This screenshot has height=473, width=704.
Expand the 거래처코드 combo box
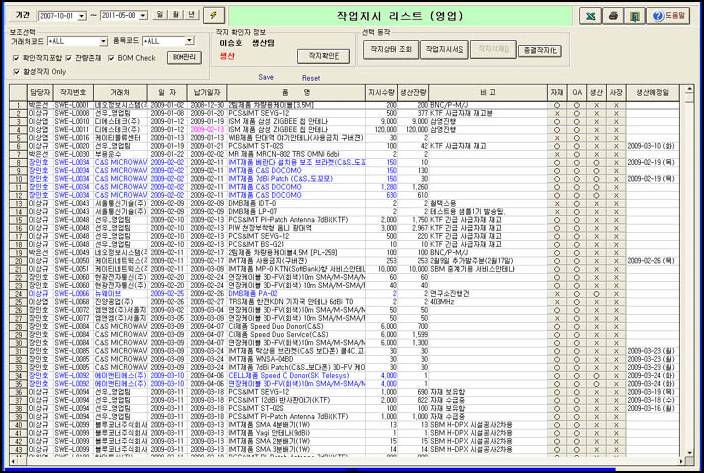tap(103, 41)
